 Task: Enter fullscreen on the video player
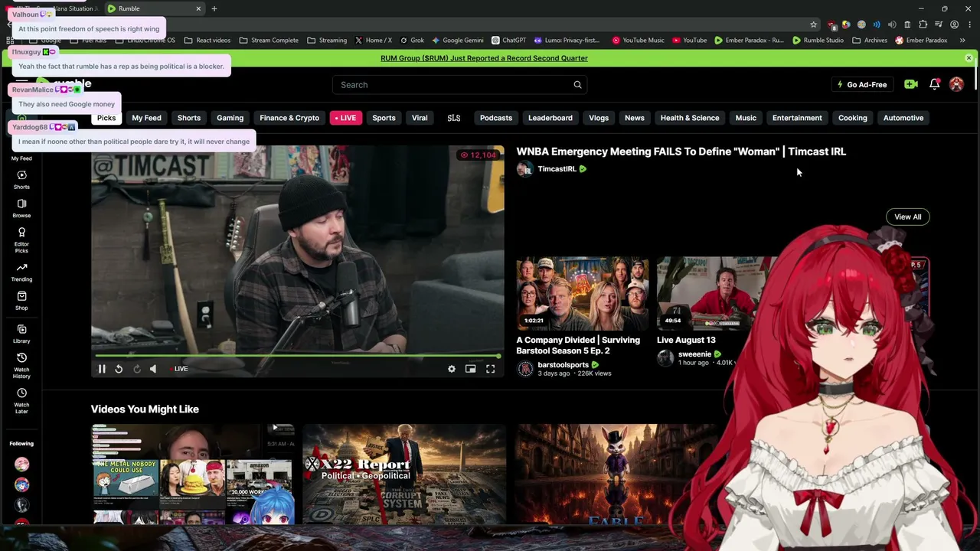click(x=490, y=369)
